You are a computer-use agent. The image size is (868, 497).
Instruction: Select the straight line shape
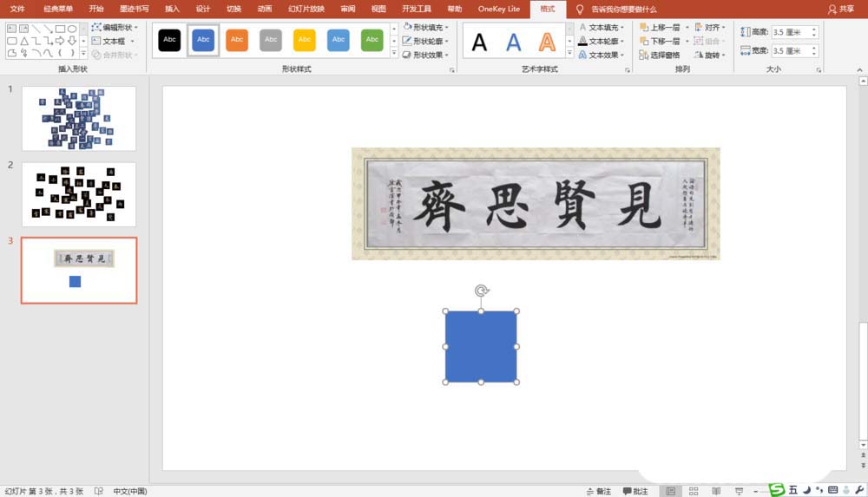[36, 29]
